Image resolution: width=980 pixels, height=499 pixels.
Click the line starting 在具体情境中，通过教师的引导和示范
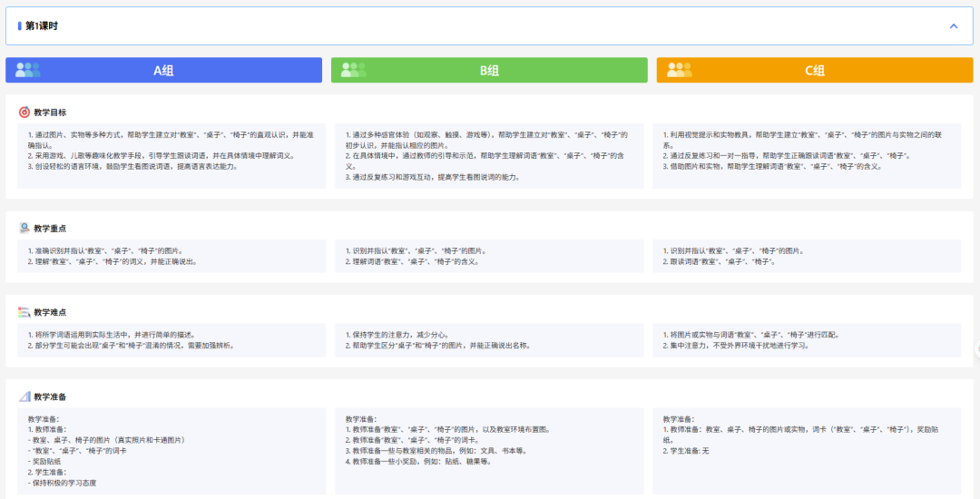486,161
